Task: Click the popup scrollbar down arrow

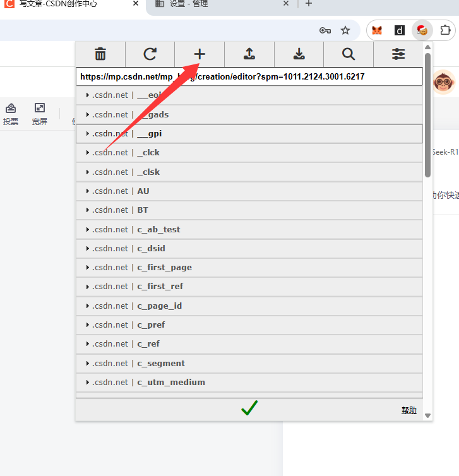Action: coord(427,415)
